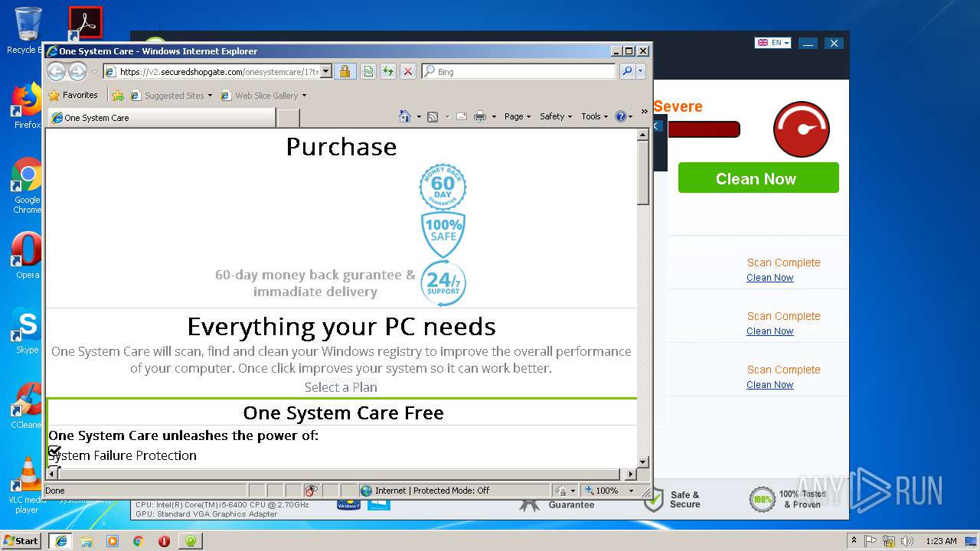Click the first Clean Now link
The image size is (980, 551).
[x=769, y=278]
